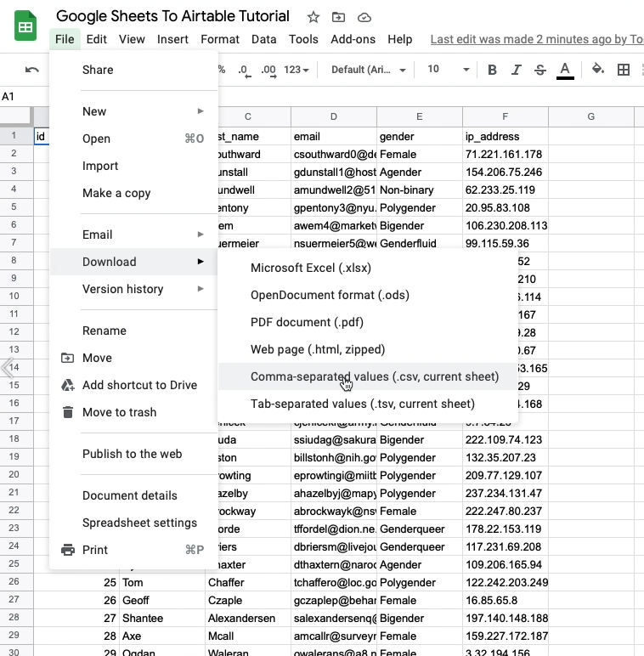Choose Make a copy
This screenshot has width=644, height=656.
134,193
